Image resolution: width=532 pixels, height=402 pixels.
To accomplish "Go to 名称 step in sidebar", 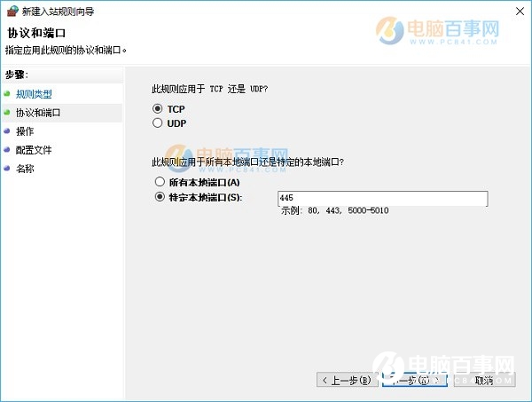I will click(25, 169).
